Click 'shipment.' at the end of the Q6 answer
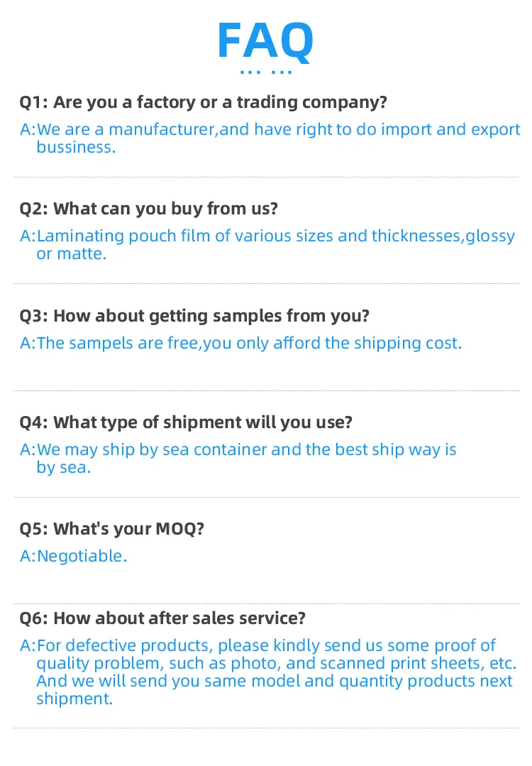 tap(74, 699)
